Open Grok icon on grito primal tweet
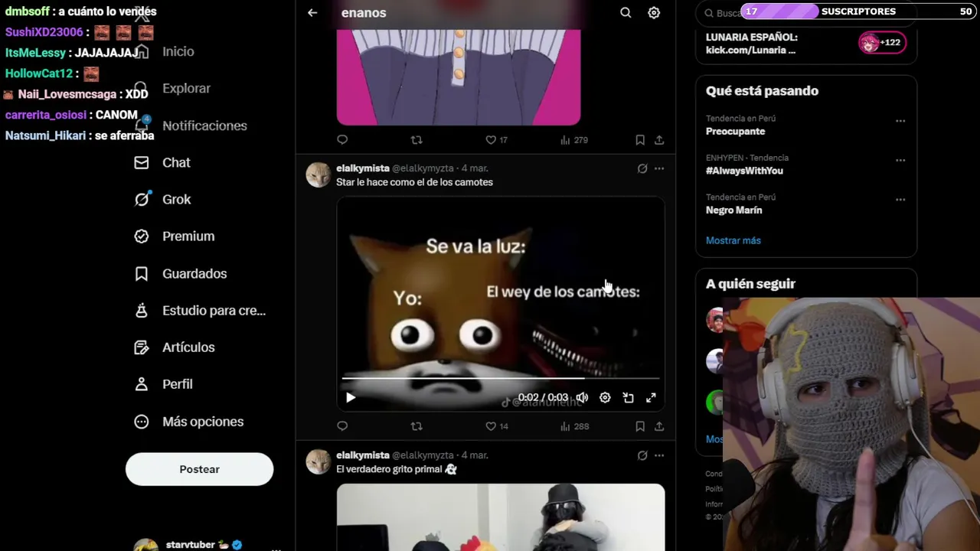 (x=642, y=455)
